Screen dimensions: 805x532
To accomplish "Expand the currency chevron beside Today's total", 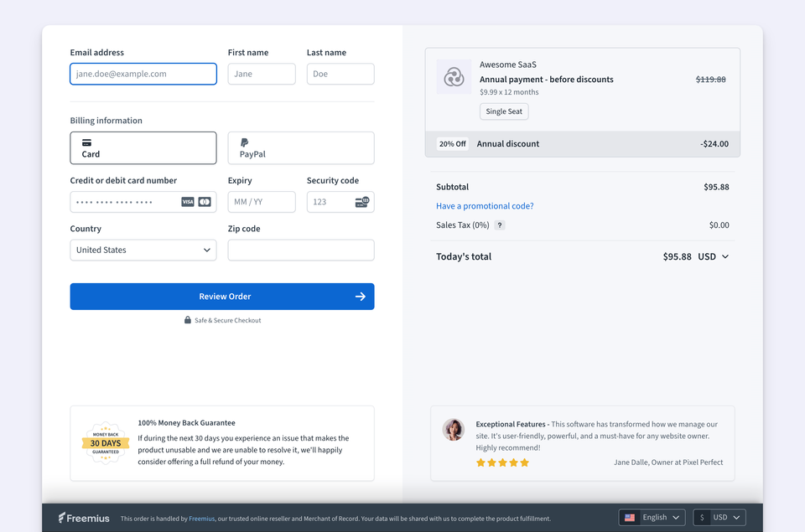I will 725,257.
